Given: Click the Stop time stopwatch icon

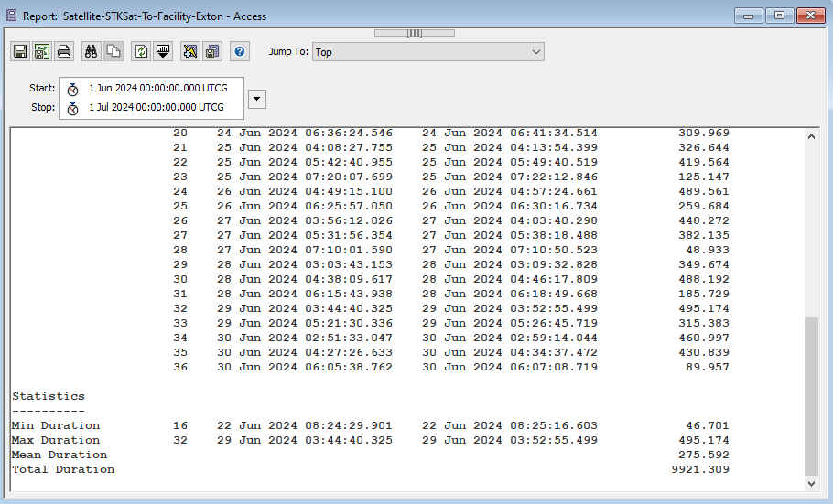Looking at the screenshot, I should (x=72, y=108).
